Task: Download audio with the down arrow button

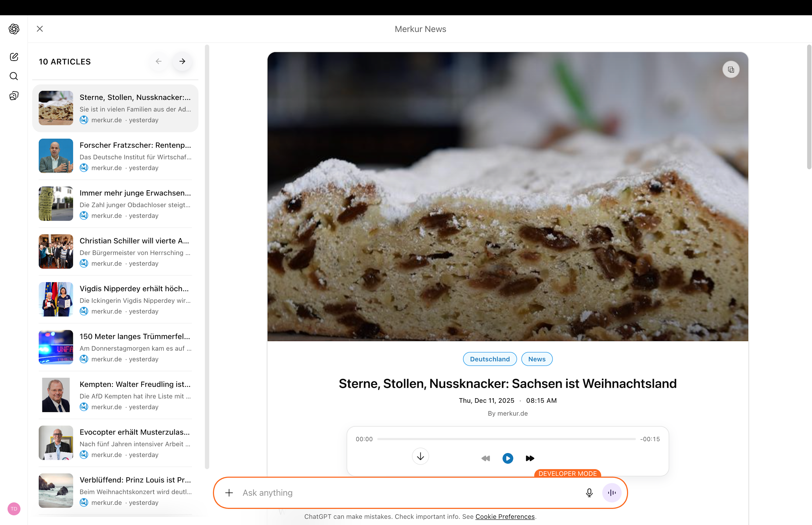Action: click(420, 456)
